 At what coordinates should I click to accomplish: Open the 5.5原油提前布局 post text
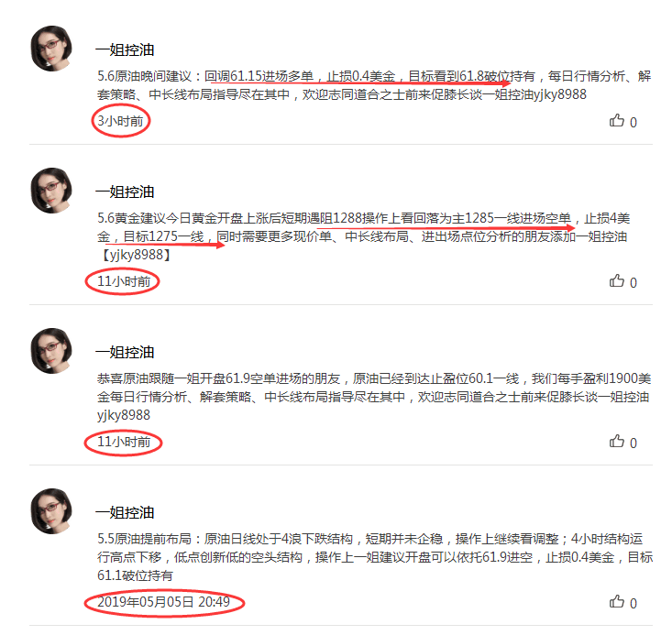click(375, 557)
